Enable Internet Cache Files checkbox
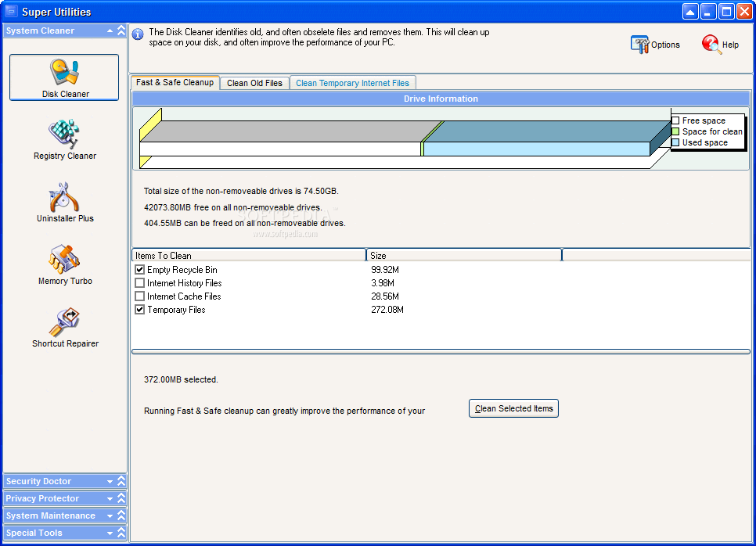The height and width of the screenshot is (546, 756). 140,296
